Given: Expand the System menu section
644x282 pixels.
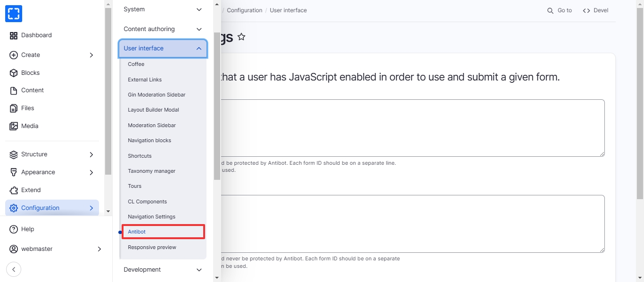Looking at the screenshot, I should point(163,9).
